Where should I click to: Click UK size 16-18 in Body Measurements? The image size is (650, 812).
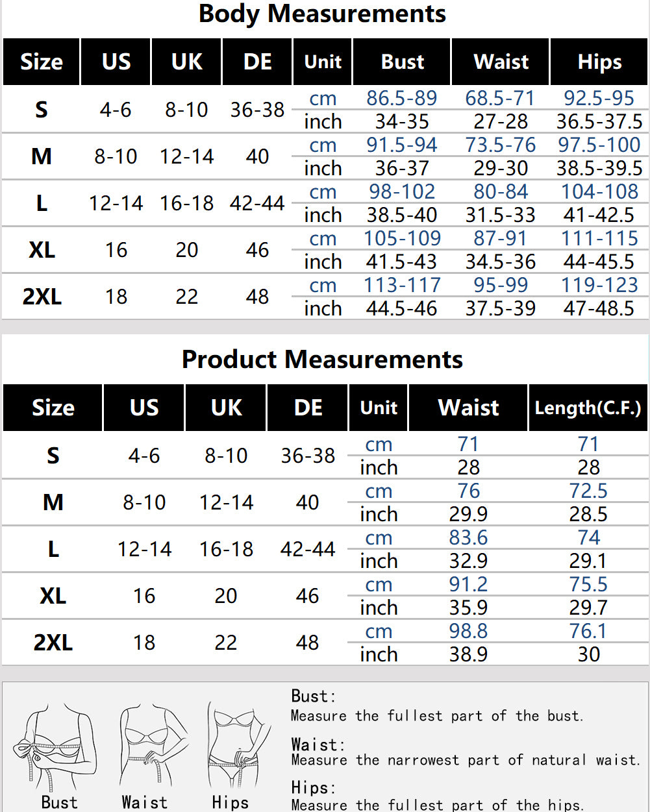pyautogui.click(x=187, y=203)
